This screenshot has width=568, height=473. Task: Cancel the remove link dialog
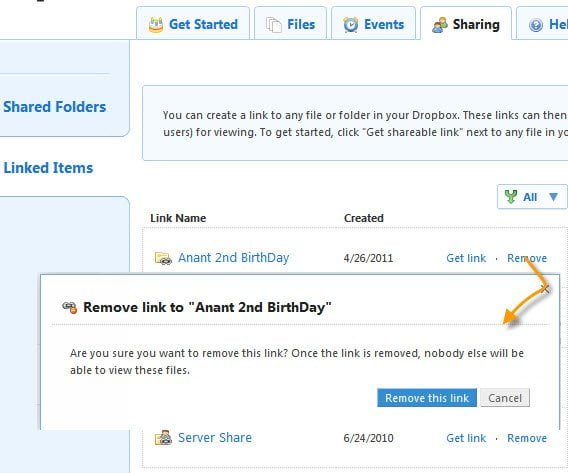(505, 398)
